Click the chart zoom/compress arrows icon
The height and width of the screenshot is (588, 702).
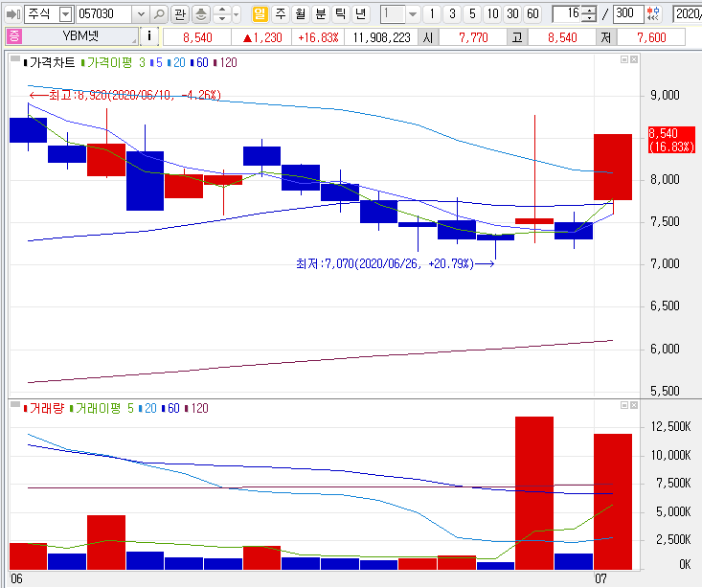point(653,14)
